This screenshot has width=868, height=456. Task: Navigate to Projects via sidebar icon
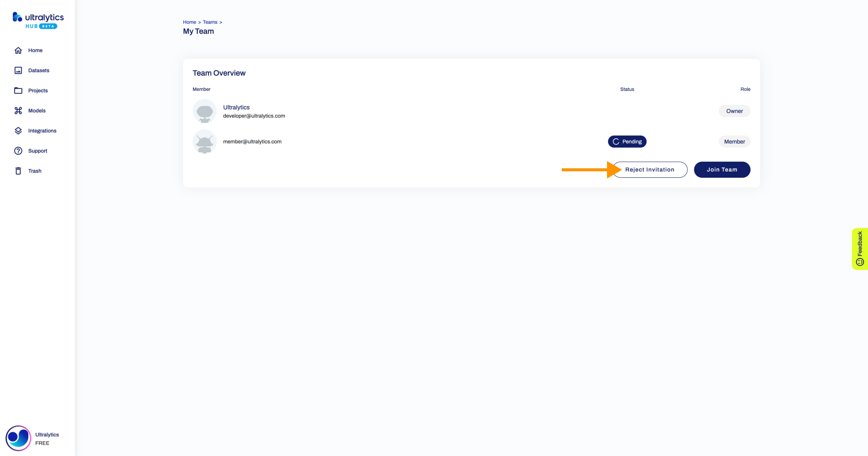point(19,90)
